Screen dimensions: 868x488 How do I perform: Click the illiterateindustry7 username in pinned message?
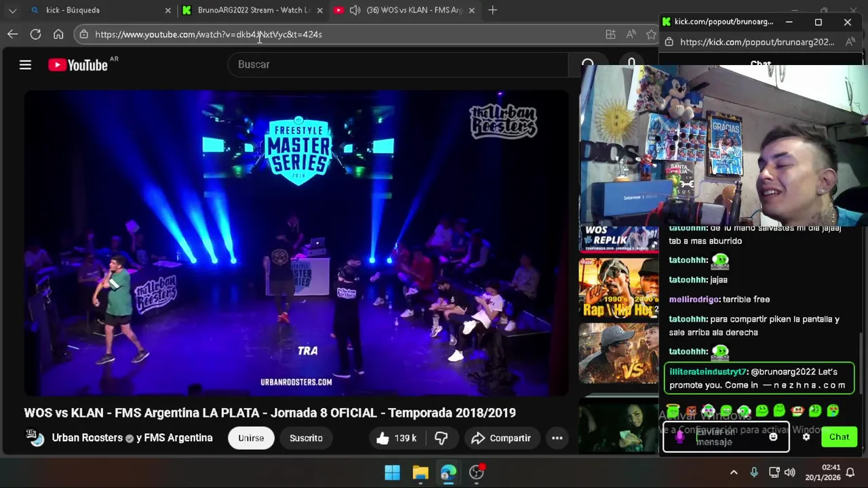click(708, 371)
